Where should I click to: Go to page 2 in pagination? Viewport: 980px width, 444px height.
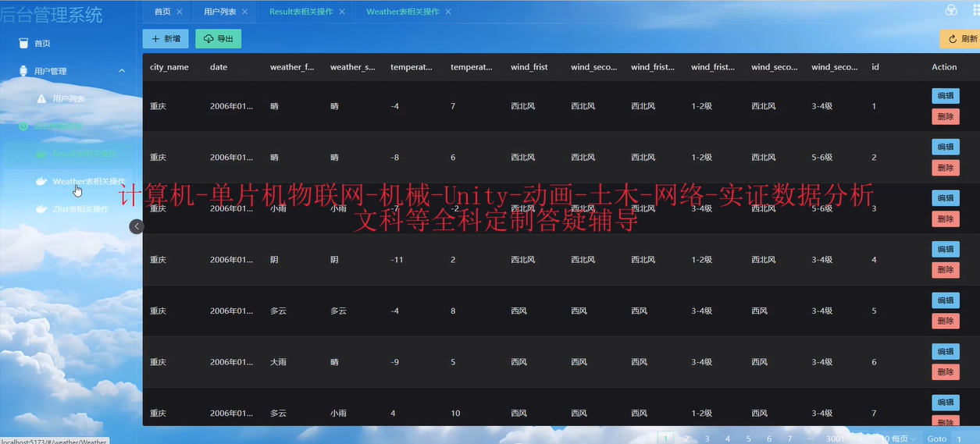click(686, 439)
